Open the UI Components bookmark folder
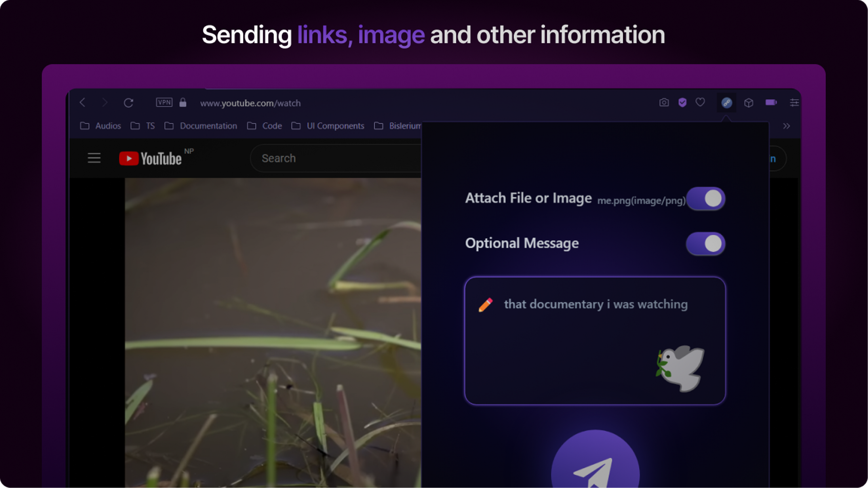 (328, 126)
